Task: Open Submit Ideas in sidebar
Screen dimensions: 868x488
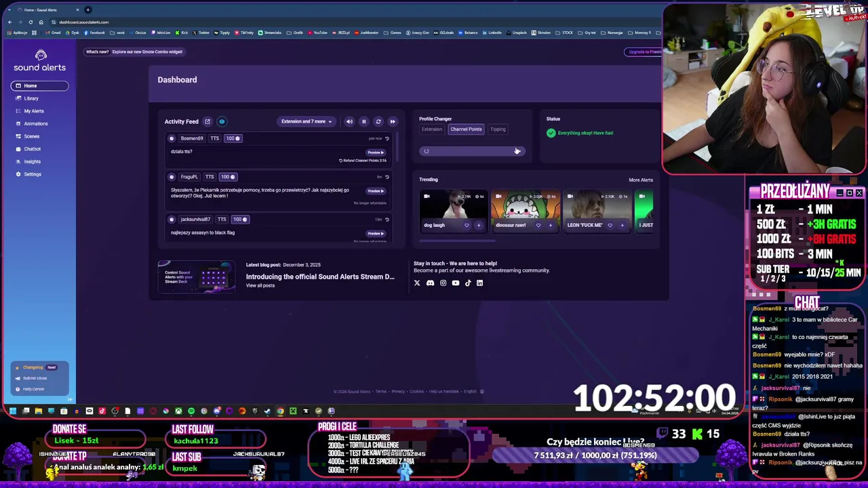Action: point(31,378)
